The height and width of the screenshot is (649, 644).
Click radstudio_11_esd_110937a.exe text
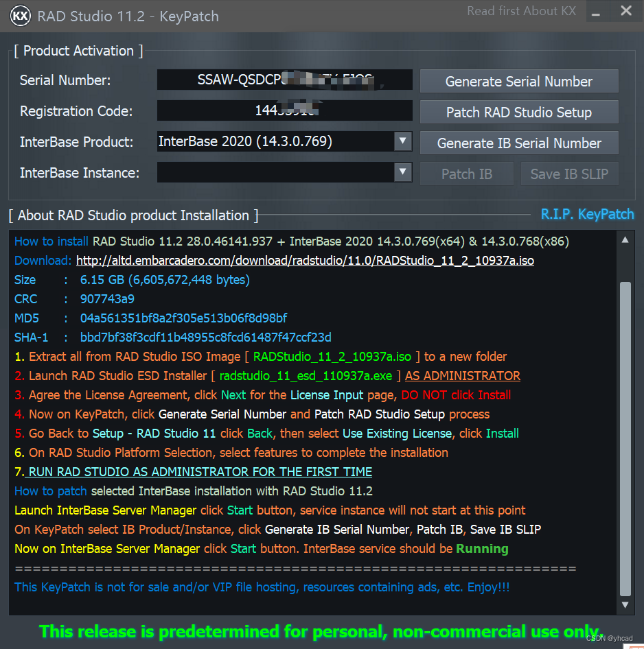pyautogui.click(x=306, y=376)
